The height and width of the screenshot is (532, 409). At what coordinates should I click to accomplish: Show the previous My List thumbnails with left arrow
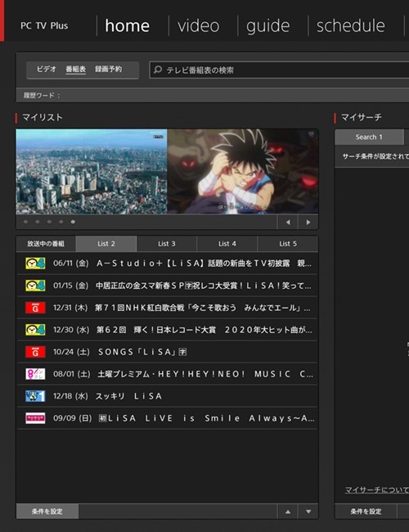(288, 223)
